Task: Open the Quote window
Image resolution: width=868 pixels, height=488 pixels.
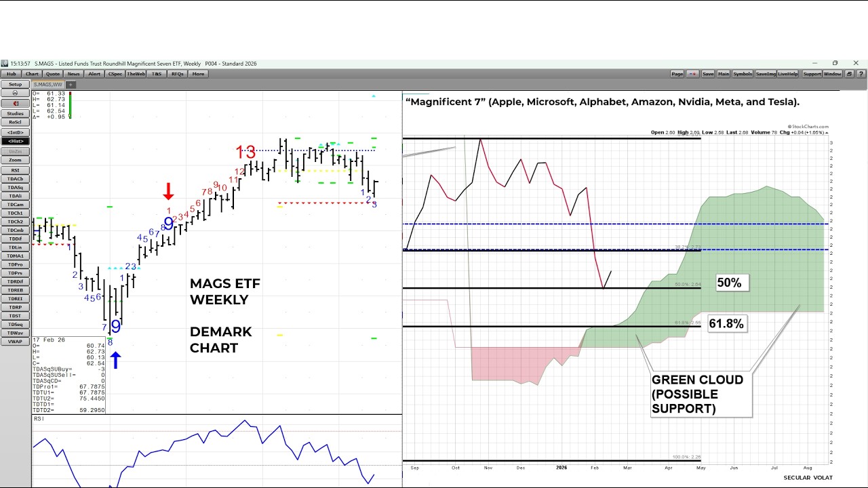Action: click(x=53, y=74)
